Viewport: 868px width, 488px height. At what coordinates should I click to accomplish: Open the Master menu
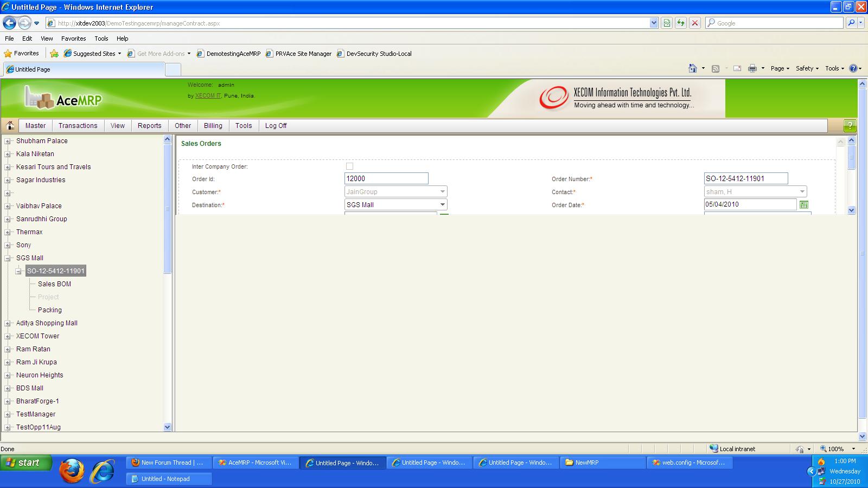click(35, 126)
